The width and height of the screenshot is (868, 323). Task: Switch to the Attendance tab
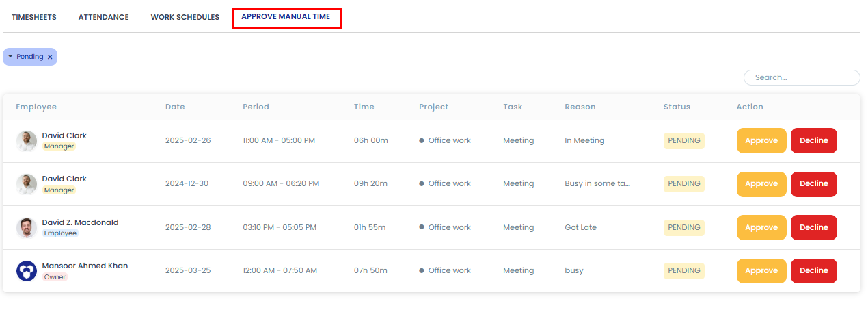pyautogui.click(x=103, y=17)
